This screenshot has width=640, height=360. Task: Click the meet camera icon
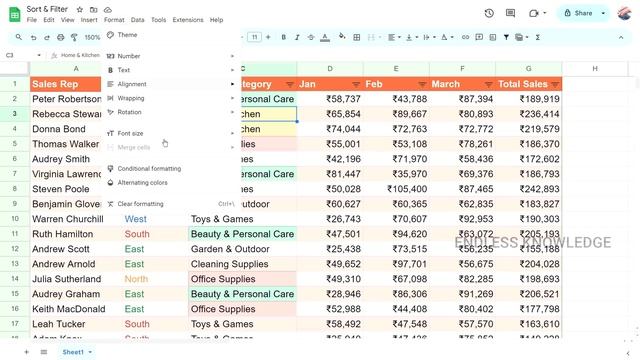pyautogui.click(x=534, y=13)
